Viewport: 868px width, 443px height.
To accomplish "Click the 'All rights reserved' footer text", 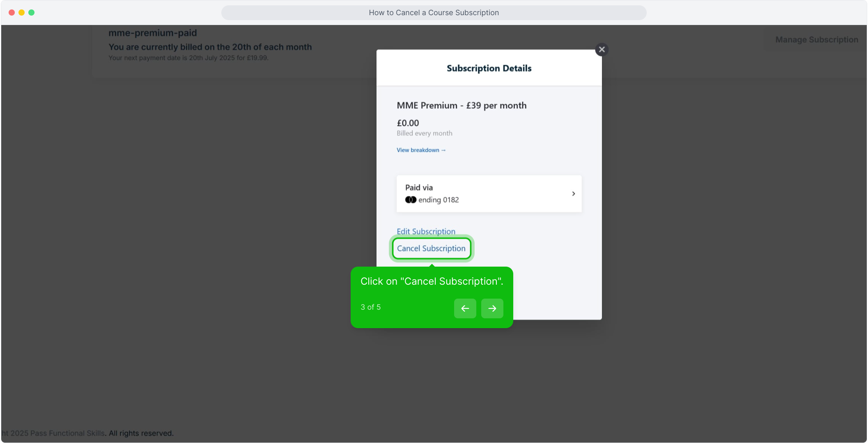I will (x=141, y=433).
